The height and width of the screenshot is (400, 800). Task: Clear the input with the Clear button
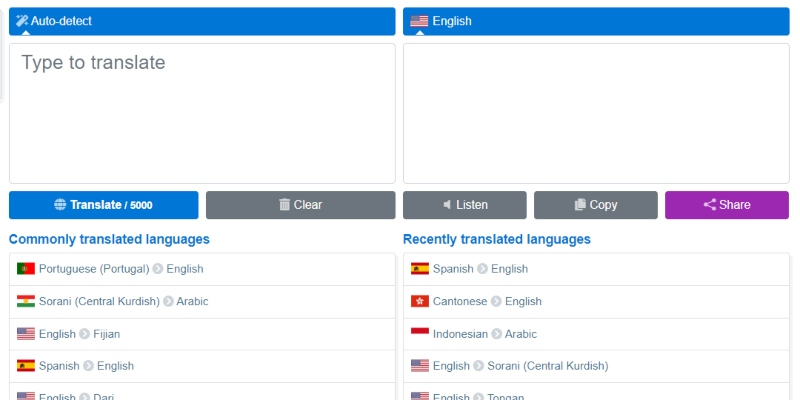(x=300, y=205)
